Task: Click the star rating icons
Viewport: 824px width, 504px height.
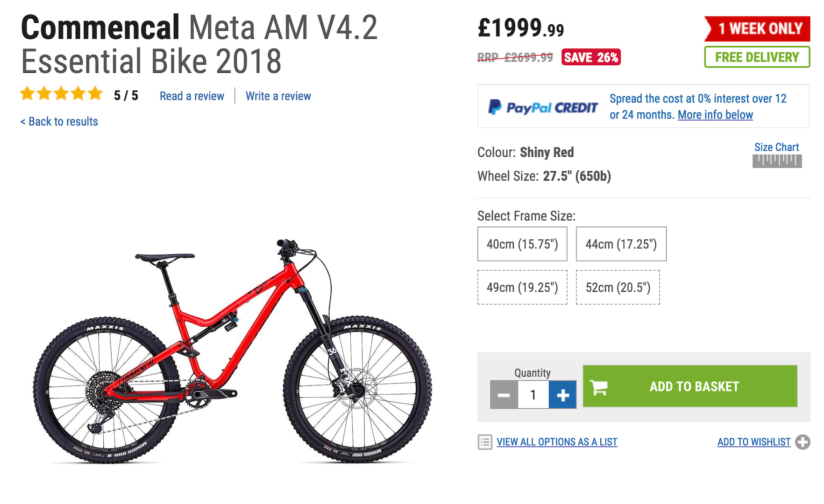Action: [61, 94]
